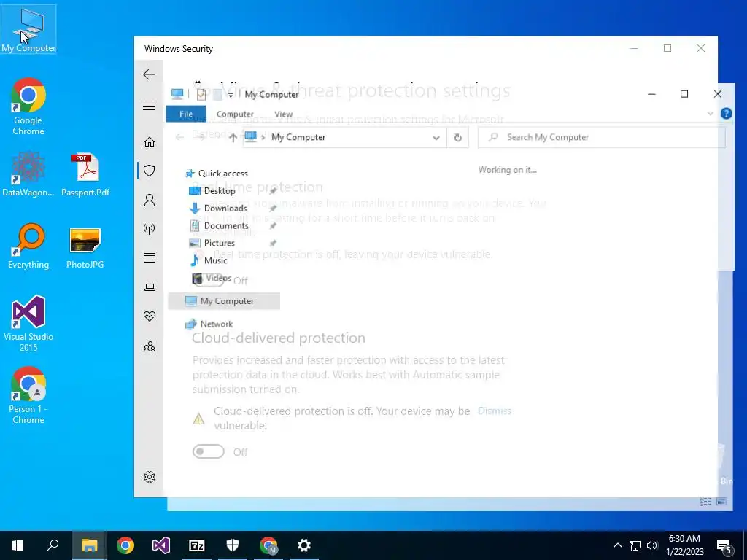Open the Computer ribbon tab

coord(235,114)
